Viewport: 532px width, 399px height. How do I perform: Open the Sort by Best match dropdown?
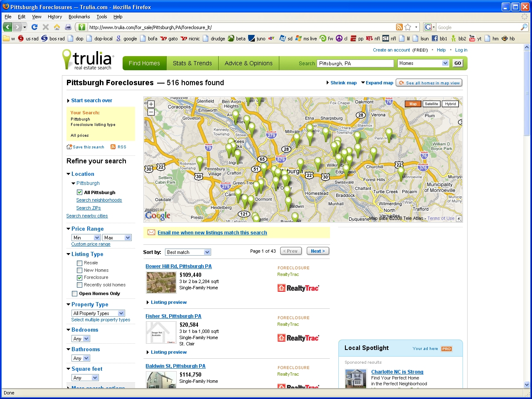pyautogui.click(x=188, y=252)
